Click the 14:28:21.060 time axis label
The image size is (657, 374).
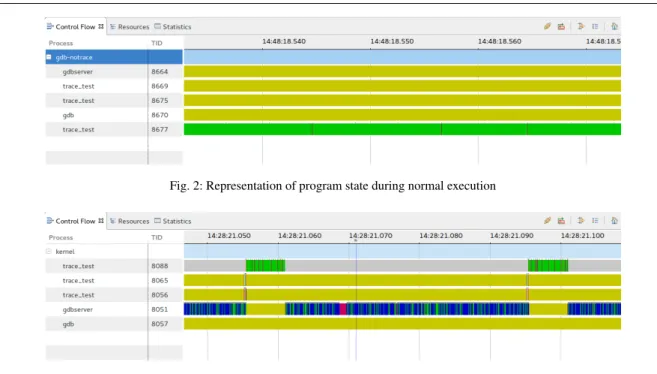[x=300, y=236]
